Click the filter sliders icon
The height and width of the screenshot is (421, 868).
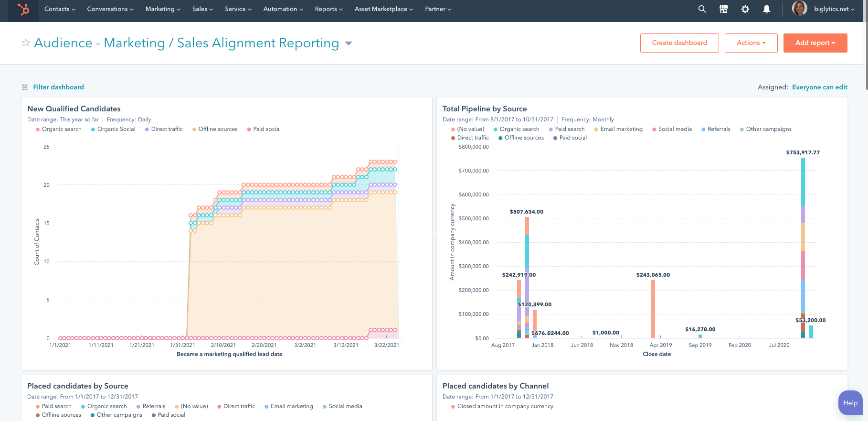click(x=25, y=87)
